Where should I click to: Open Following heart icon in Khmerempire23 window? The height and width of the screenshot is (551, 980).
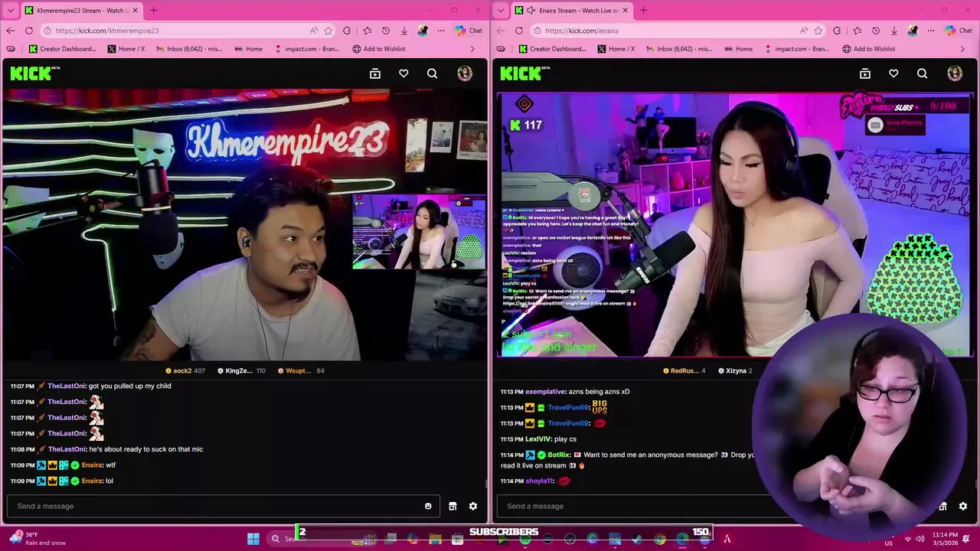[403, 73]
